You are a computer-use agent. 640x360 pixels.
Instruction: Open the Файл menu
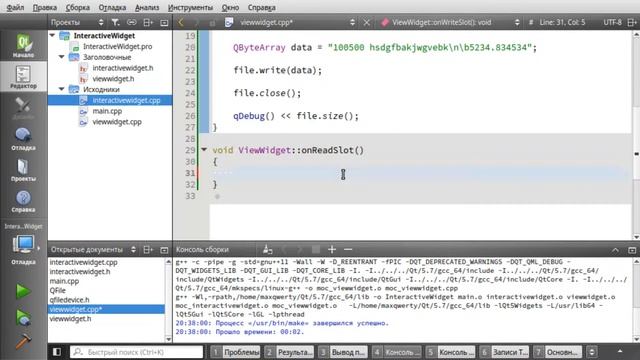[x=15, y=7]
